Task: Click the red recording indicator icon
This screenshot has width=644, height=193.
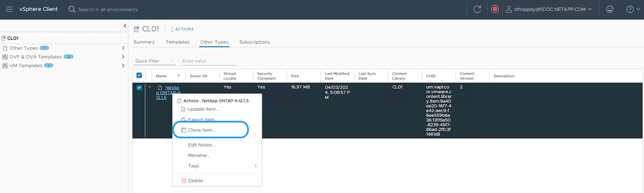Action: pyautogui.click(x=495, y=9)
